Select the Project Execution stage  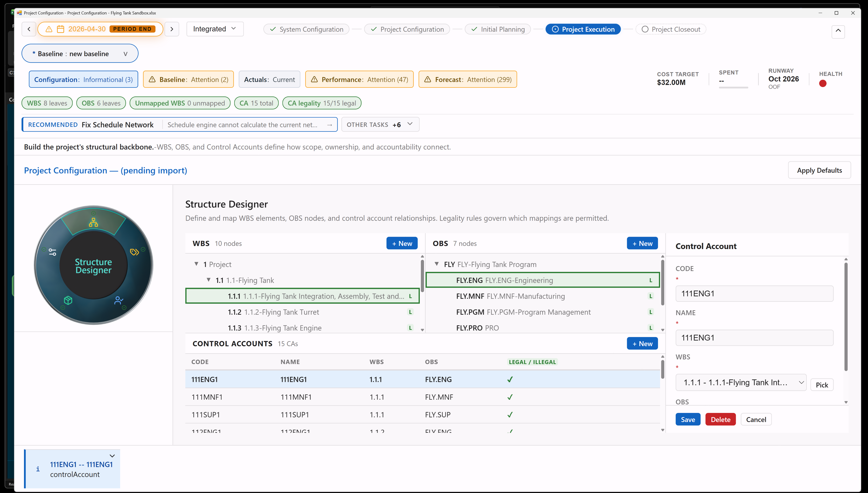[x=583, y=30]
